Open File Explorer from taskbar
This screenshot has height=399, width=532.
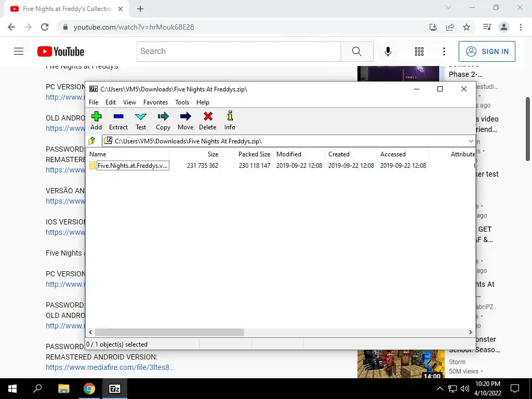click(x=63, y=389)
